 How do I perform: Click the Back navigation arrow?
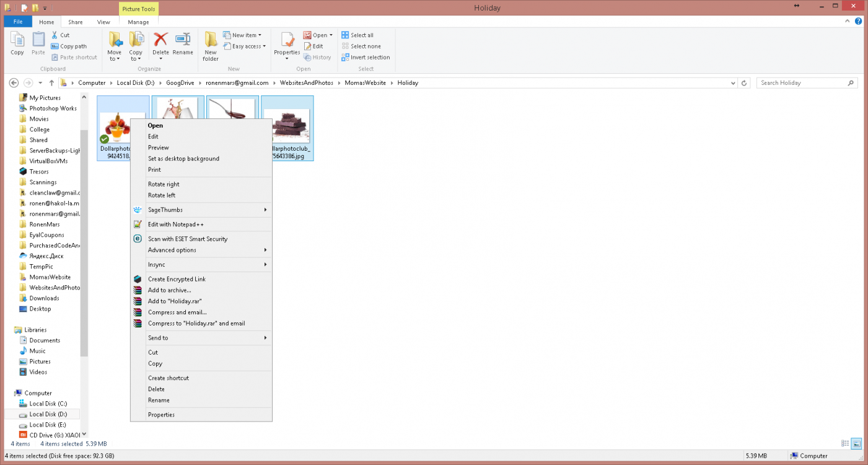tap(12, 82)
